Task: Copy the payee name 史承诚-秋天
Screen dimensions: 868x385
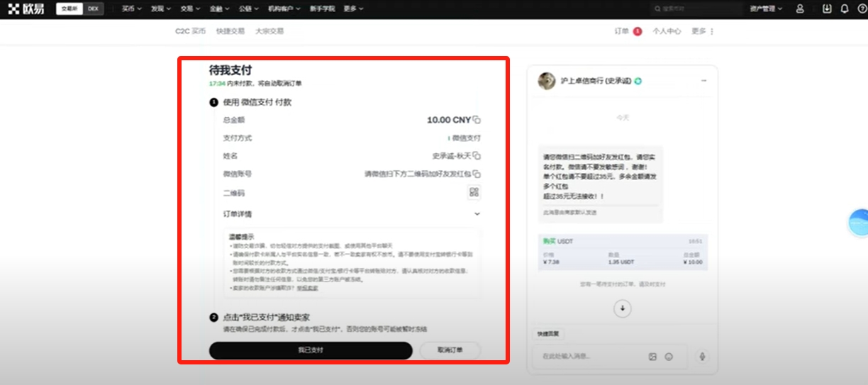Action: tap(477, 155)
